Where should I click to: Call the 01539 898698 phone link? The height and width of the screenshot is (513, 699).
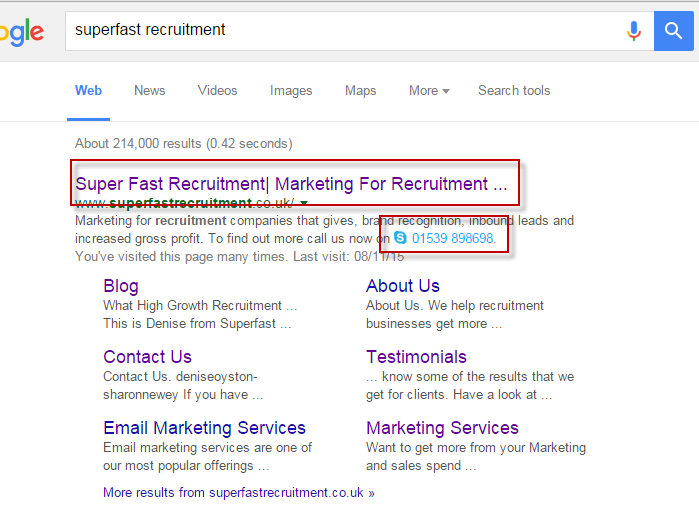tap(452, 238)
